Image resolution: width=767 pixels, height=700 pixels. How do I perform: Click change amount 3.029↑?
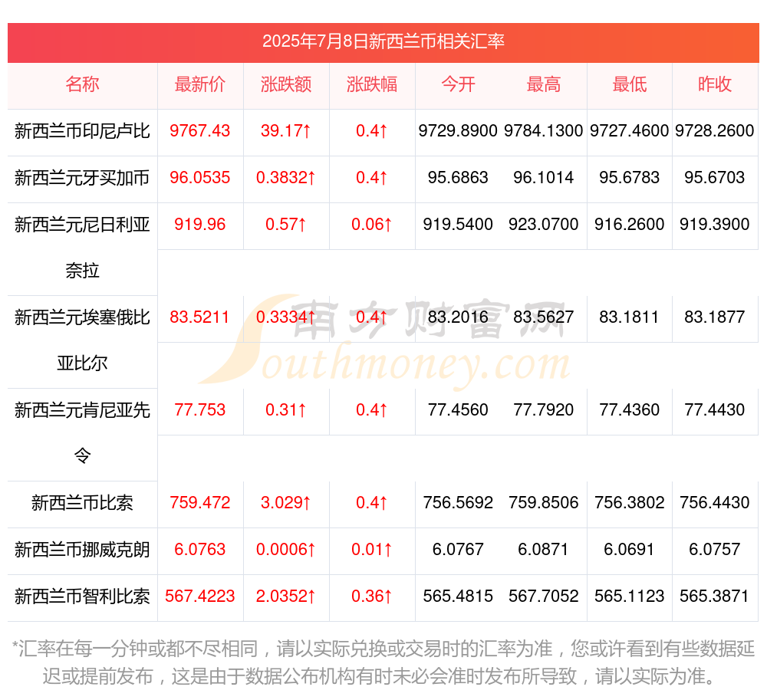click(x=285, y=502)
